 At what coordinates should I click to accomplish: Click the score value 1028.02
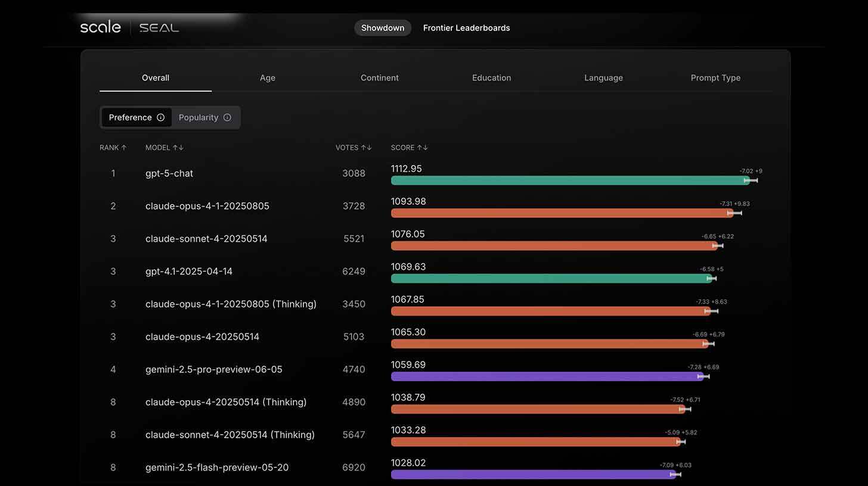click(408, 463)
